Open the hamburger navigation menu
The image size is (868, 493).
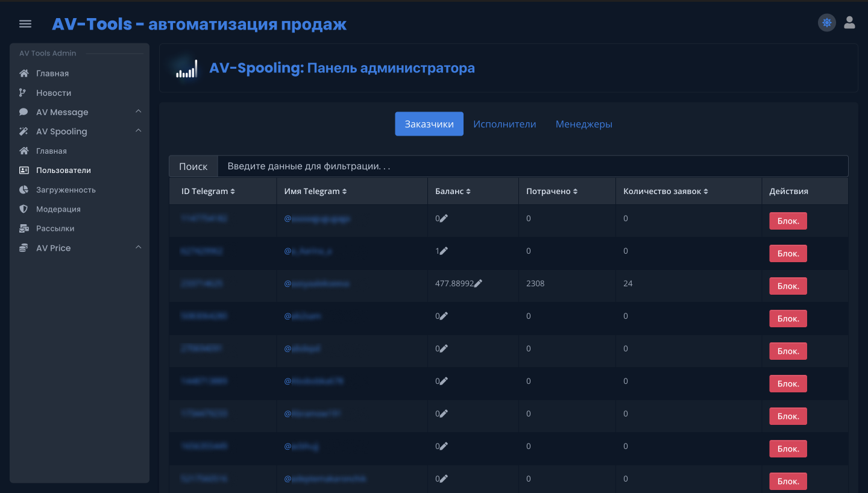pos(25,24)
